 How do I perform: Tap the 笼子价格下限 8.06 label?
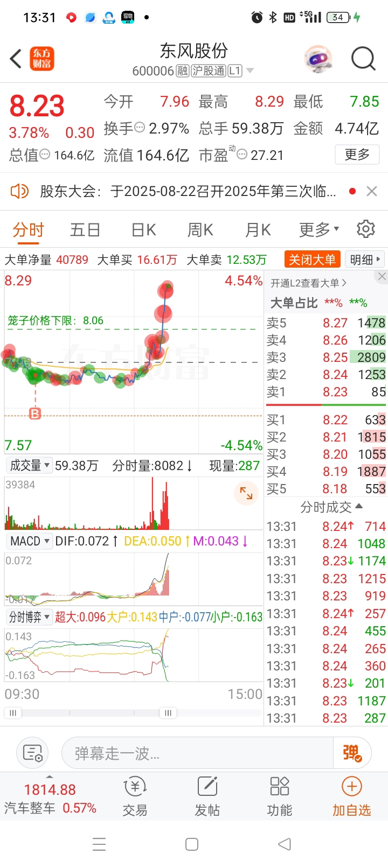pyautogui.click(x=56, y=320)
